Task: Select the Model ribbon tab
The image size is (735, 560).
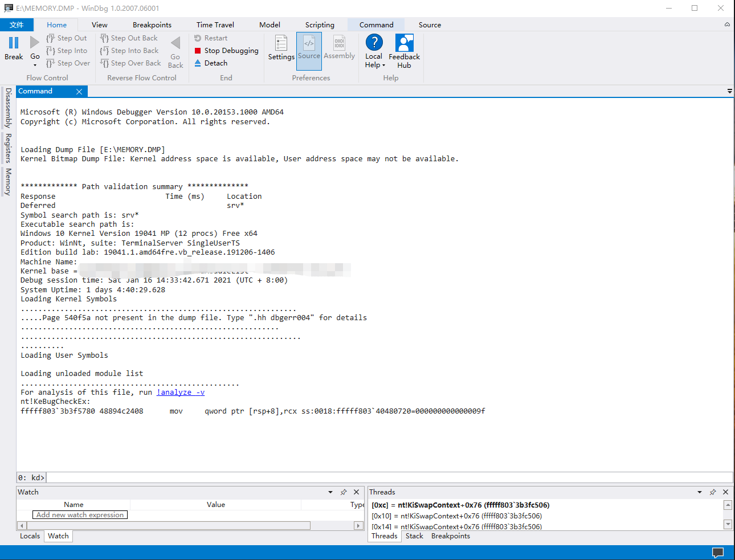Action: [269, 24]
